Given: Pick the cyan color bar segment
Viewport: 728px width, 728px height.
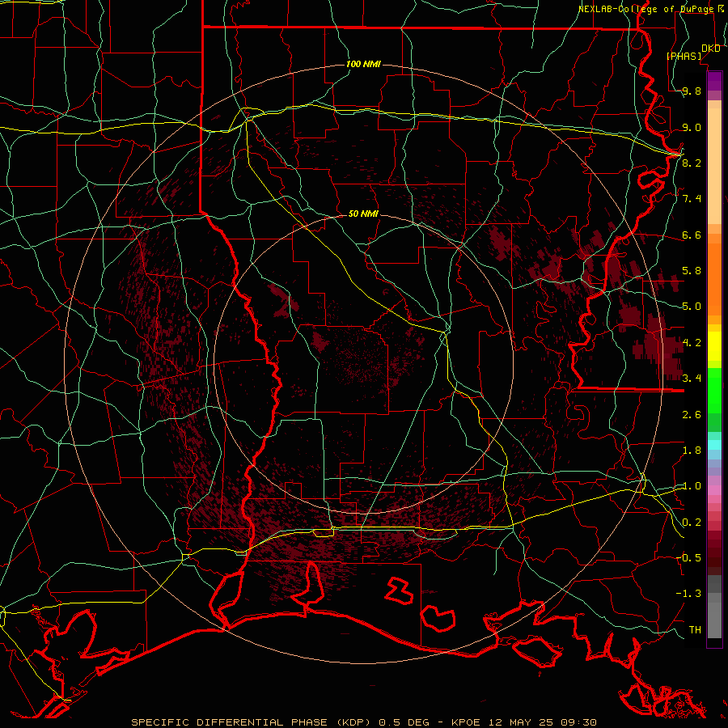Looking at the screenshot, I should [x=714, y=444].
